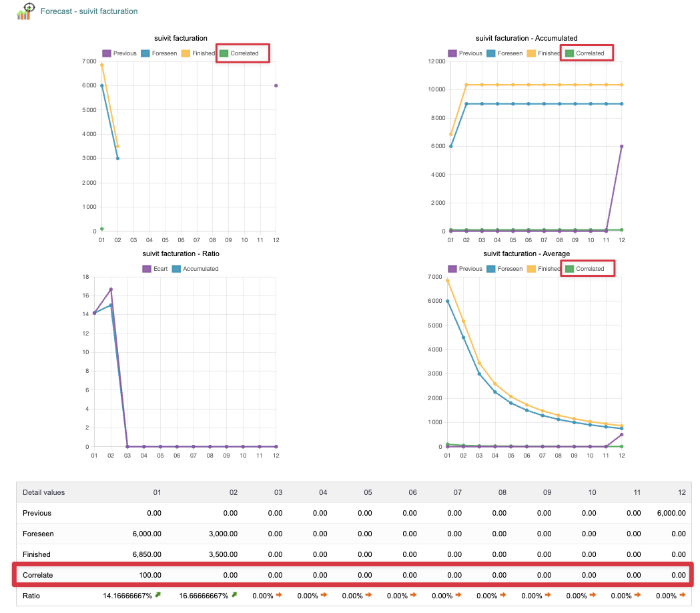
Task: Click the Detail values table header
Action: 44,492
